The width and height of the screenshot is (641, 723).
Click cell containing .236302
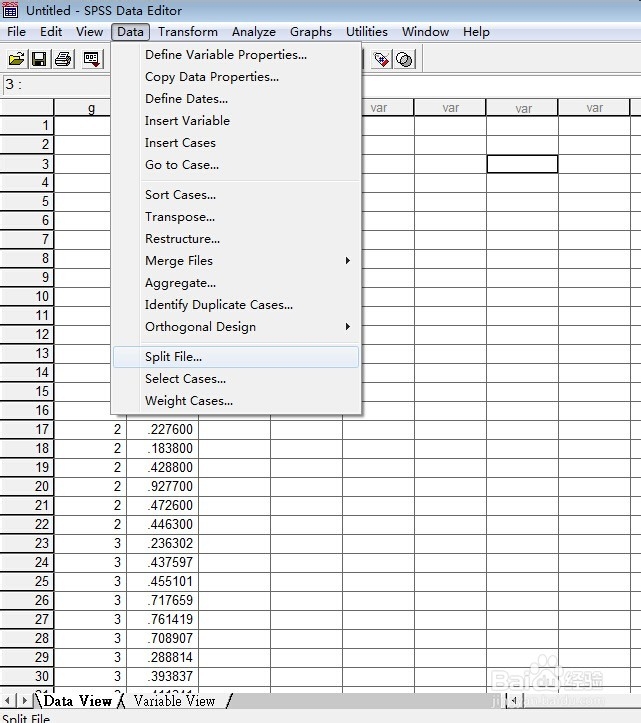tap(163, 544)
